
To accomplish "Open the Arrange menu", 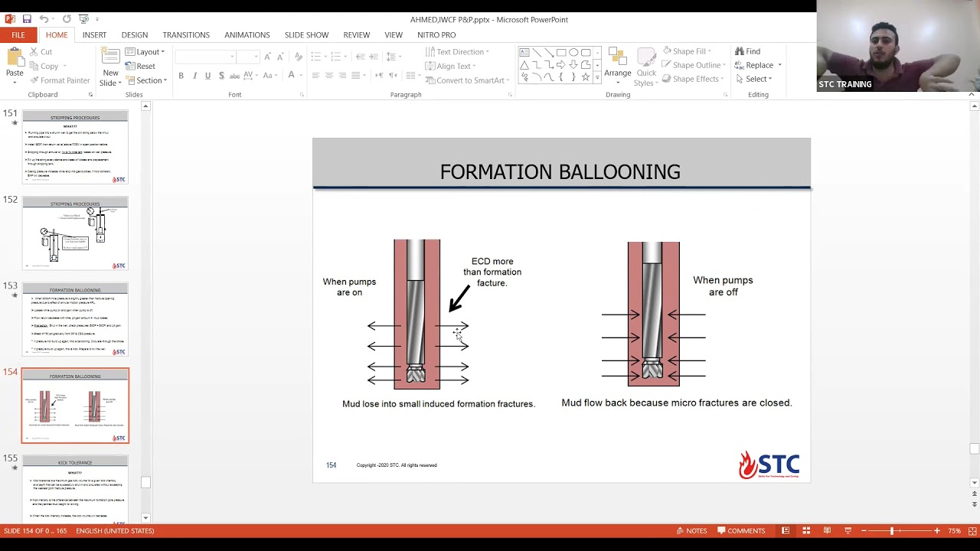I will (617, 64).
